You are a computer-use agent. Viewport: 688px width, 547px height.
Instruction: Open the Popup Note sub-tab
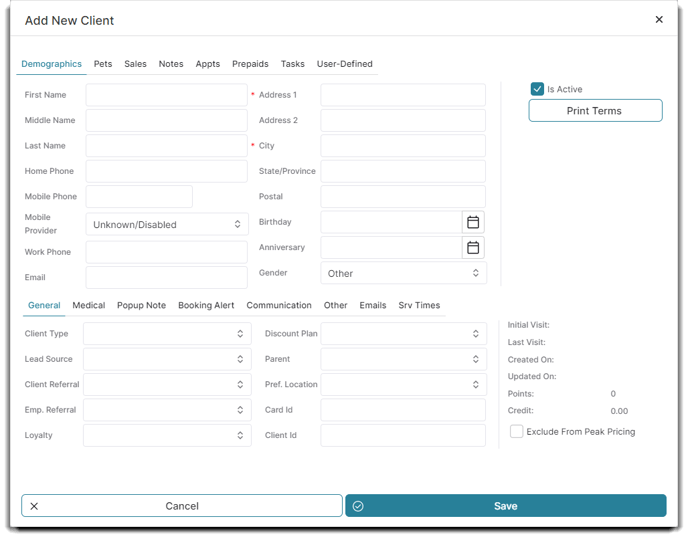coord(141,305)
